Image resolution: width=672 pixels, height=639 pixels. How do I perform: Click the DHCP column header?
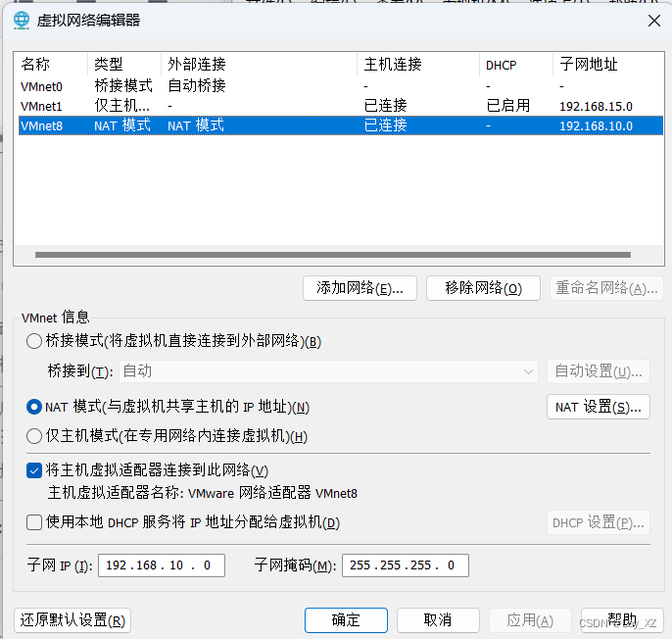tap(516, 65)
